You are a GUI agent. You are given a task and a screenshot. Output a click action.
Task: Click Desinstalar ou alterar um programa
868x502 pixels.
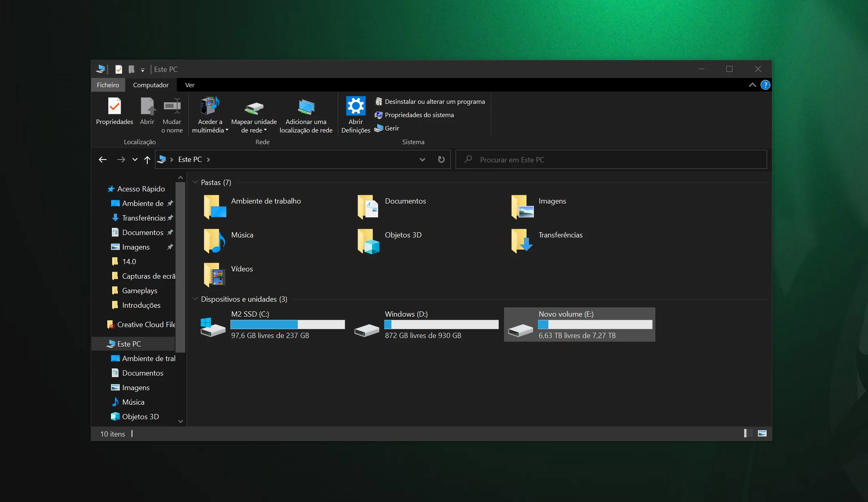point(434,102)
